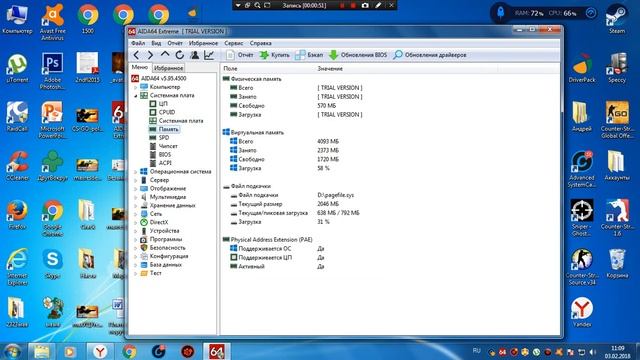
Task: Select Память in the tree
Action: pos(164,129)
